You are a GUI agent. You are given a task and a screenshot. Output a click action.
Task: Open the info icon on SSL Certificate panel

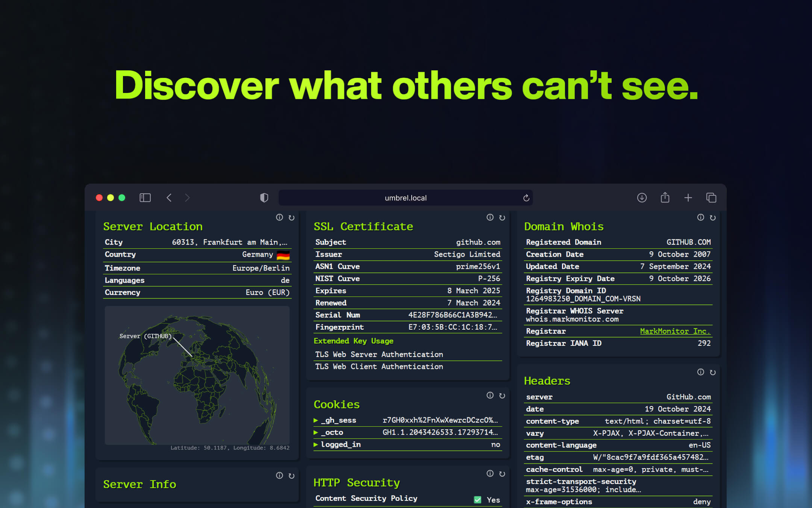[x=490, y=217]
